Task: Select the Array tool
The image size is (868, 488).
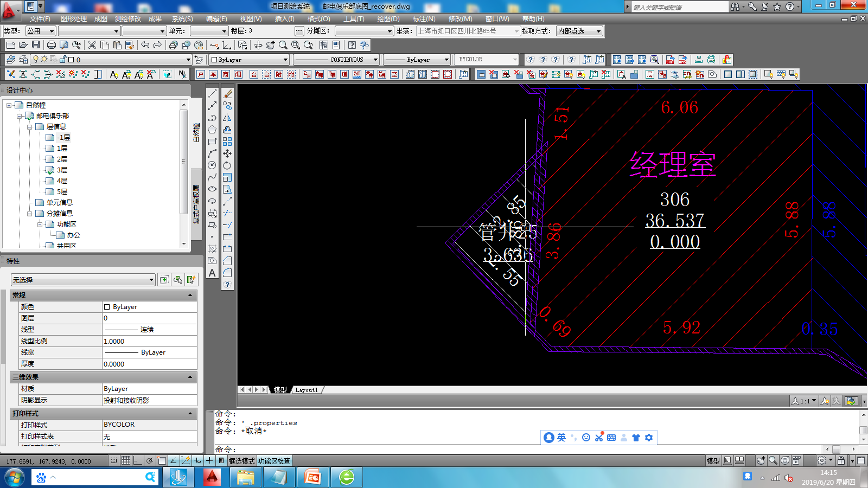Action: coord(227,142)
